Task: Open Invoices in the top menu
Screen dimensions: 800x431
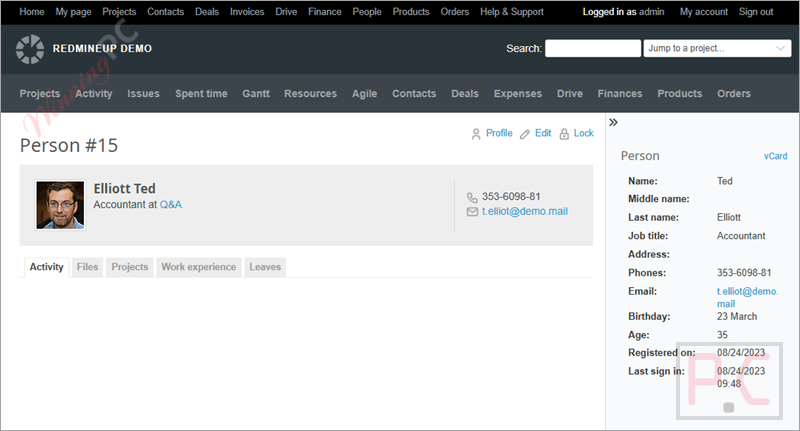Action: click(x=247, y=12)
